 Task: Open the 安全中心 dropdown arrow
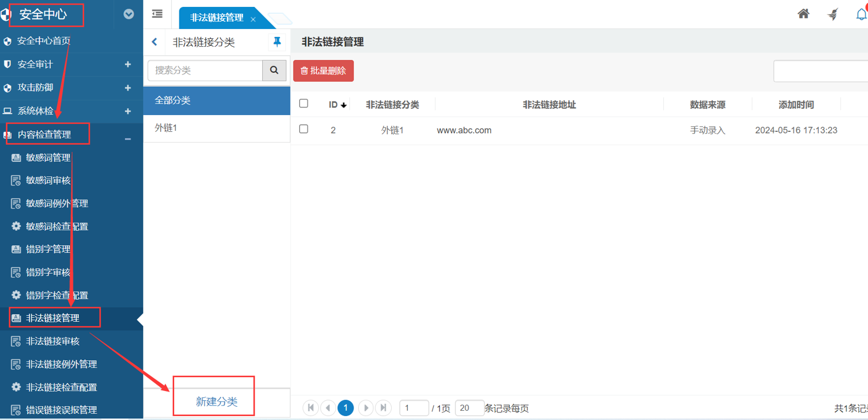pyautogui.click(x=128, y=14)
